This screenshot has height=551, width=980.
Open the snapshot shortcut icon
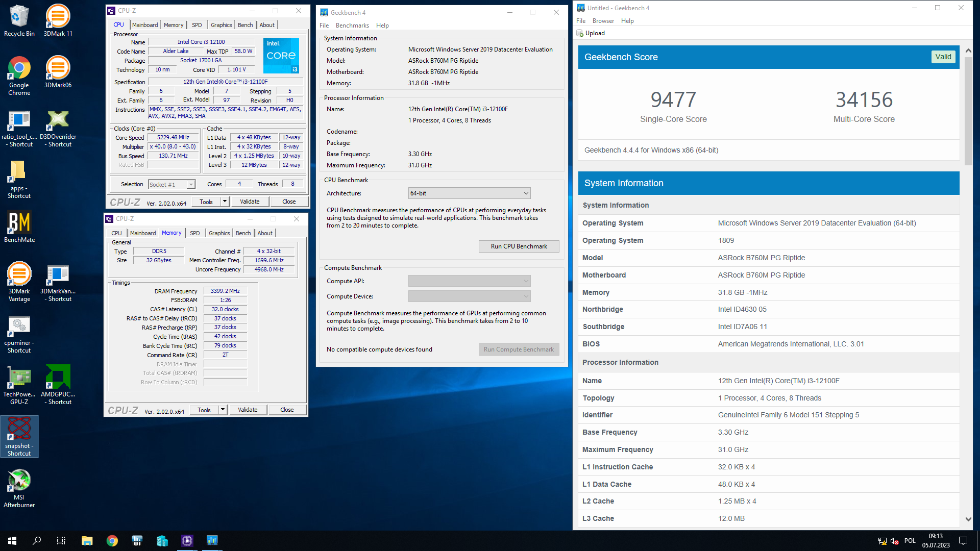click(19, 437)
